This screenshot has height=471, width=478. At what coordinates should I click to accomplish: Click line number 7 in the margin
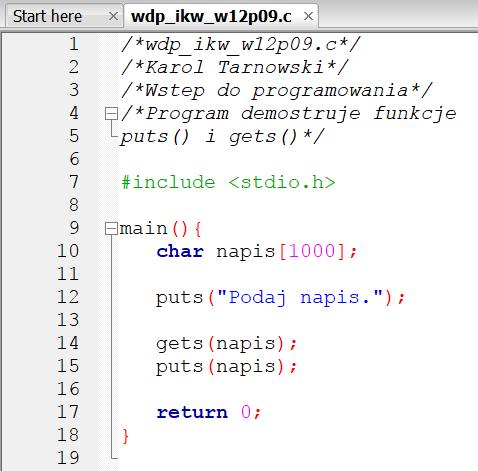[x=74, y=182]
